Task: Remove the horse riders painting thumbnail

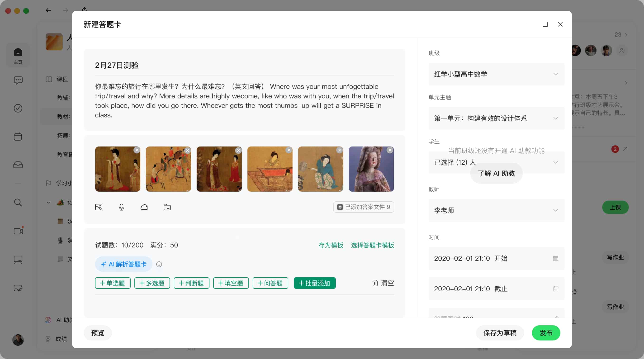Action: click(188, 150)
